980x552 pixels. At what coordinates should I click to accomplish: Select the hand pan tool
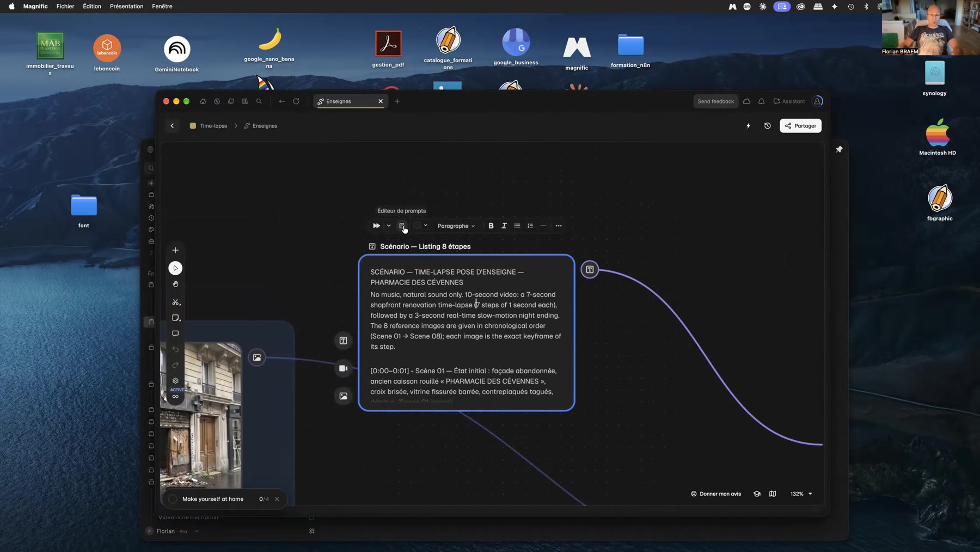click(x=175, y=284)
